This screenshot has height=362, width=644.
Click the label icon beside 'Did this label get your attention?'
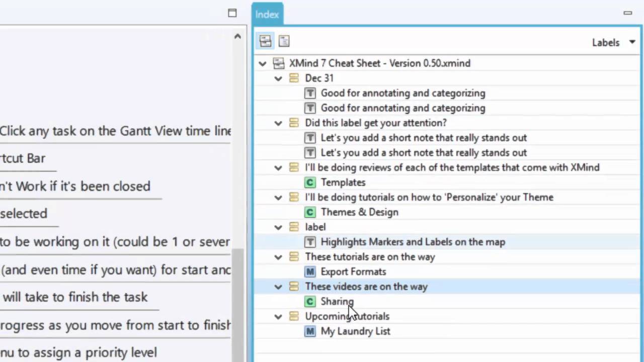294,123
